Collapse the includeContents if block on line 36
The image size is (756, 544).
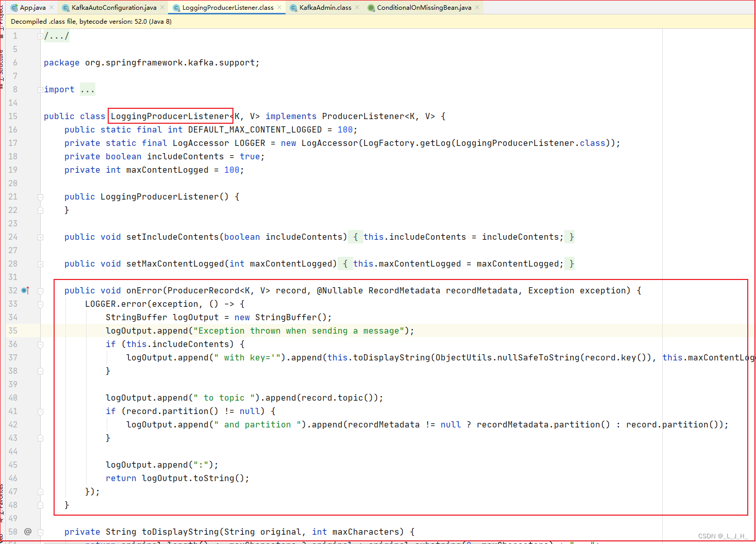tap(40, 344)
